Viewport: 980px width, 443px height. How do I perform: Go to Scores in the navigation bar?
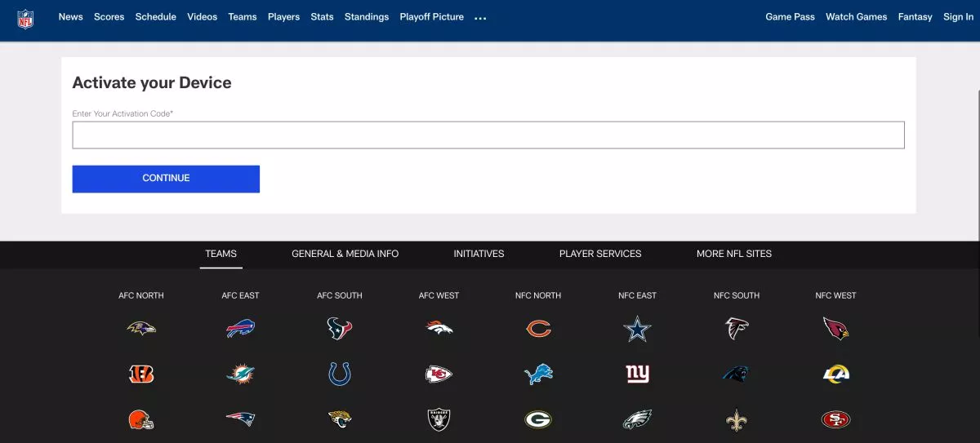coord(109,17)
